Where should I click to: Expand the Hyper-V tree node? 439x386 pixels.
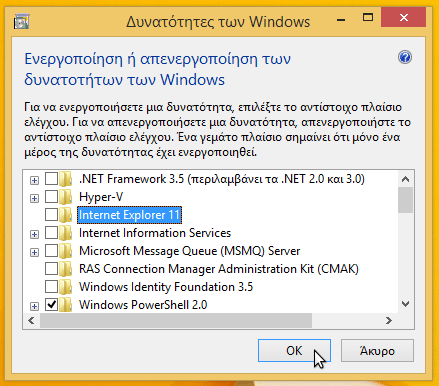click(34, 198)
